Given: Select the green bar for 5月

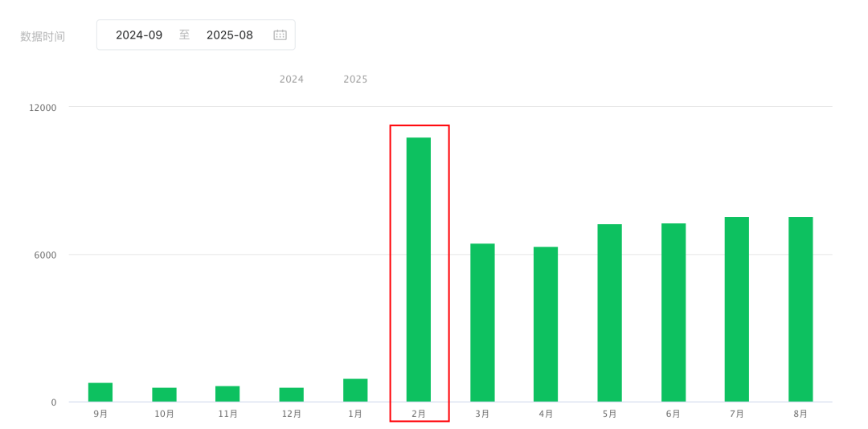Looking at the screenshot, I should [x=609, y=313].
